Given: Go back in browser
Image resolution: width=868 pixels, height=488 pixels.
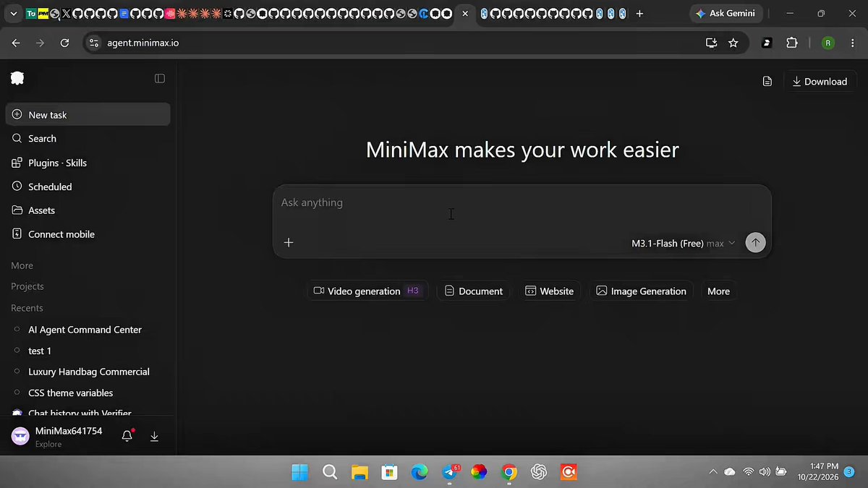Looking at the screenshot, I should click(16, 43).
